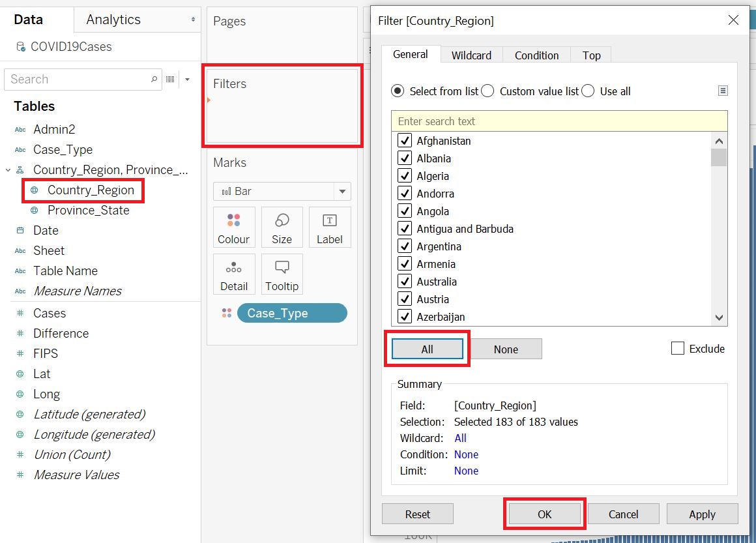Image resolution: width=756 pixels, height=543 pixels.
Task: Click inside the Enter search text field
Action: (560, 121)
